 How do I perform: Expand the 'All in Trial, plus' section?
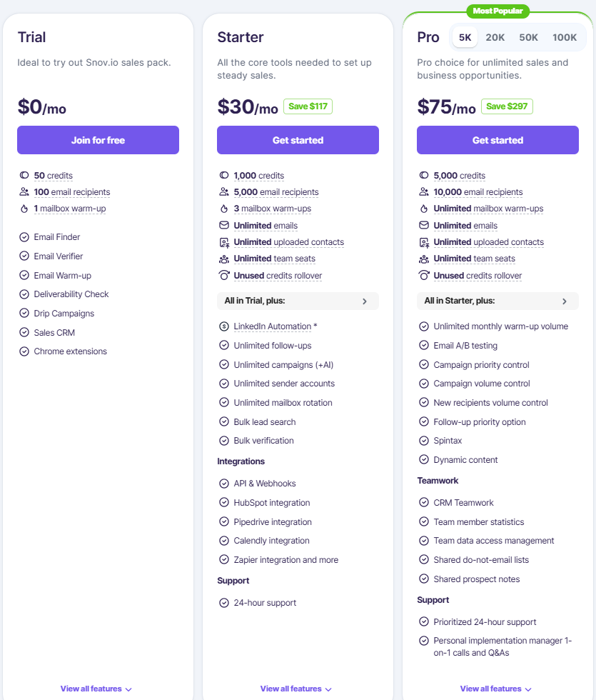pos(298,301)
